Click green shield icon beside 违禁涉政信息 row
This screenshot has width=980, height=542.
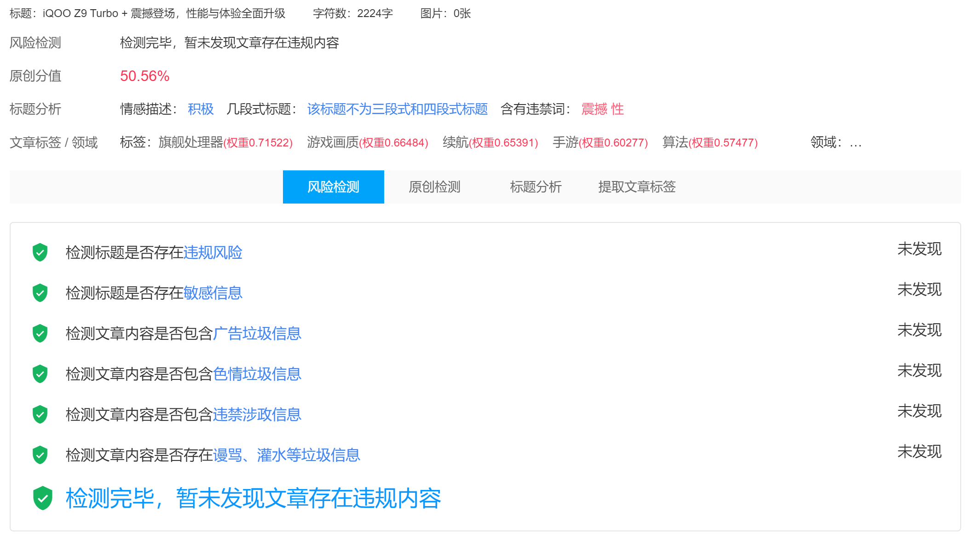(40, 414)
